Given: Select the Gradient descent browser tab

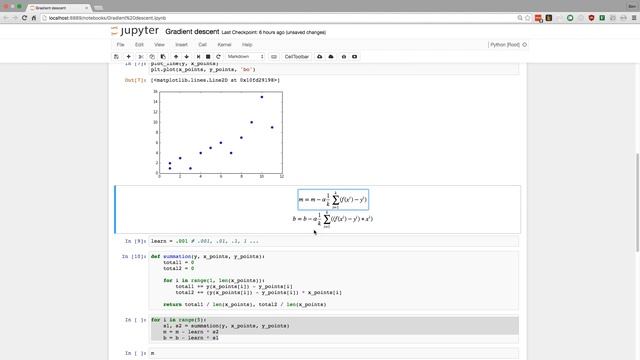Looking at the screenshot, I should click(59, 8).
